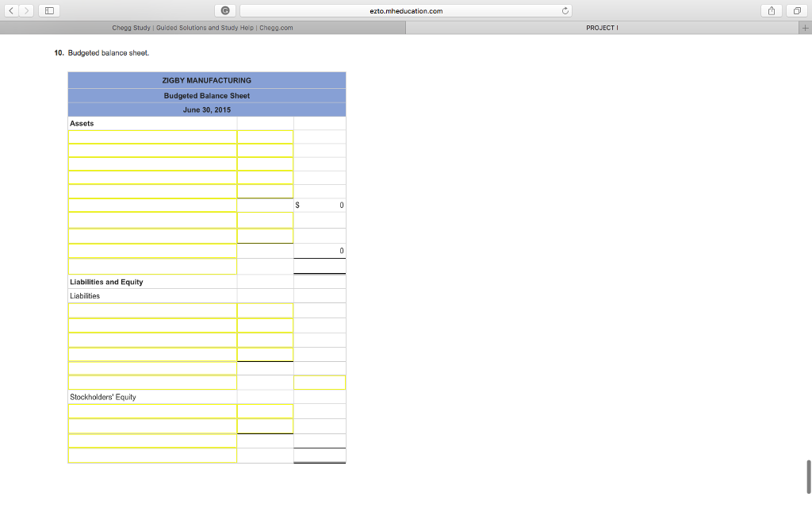The height and width of the screenshot is (508, 812).
Task: Show all tabs overview icon
Action: tap(797, 10)
